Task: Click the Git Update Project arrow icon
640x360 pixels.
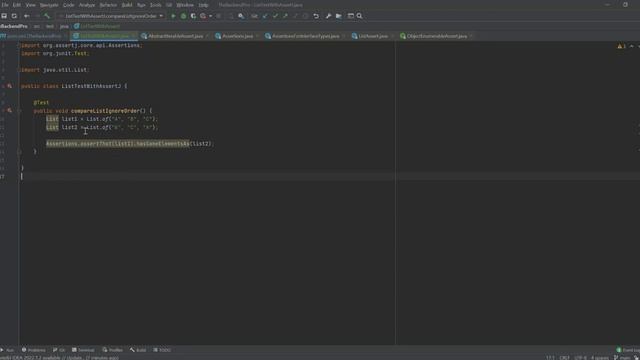Action: [x=265, y=16]
